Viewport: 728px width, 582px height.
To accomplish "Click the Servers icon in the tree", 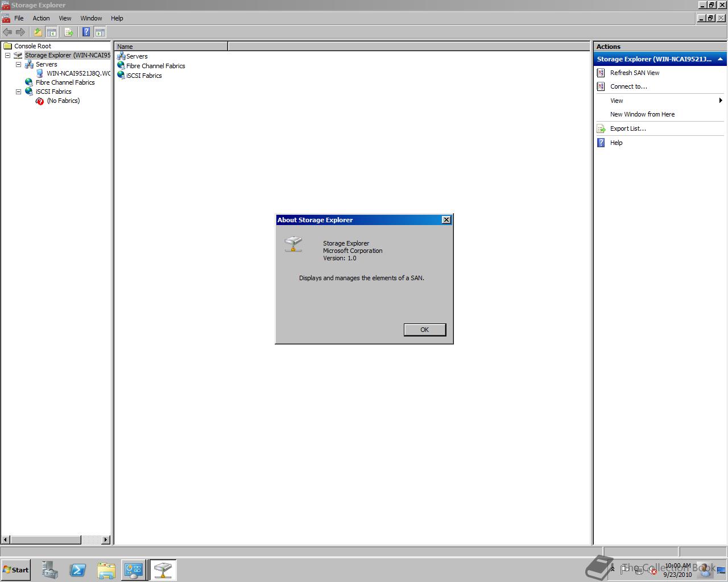I will click(x=29, y=64).
